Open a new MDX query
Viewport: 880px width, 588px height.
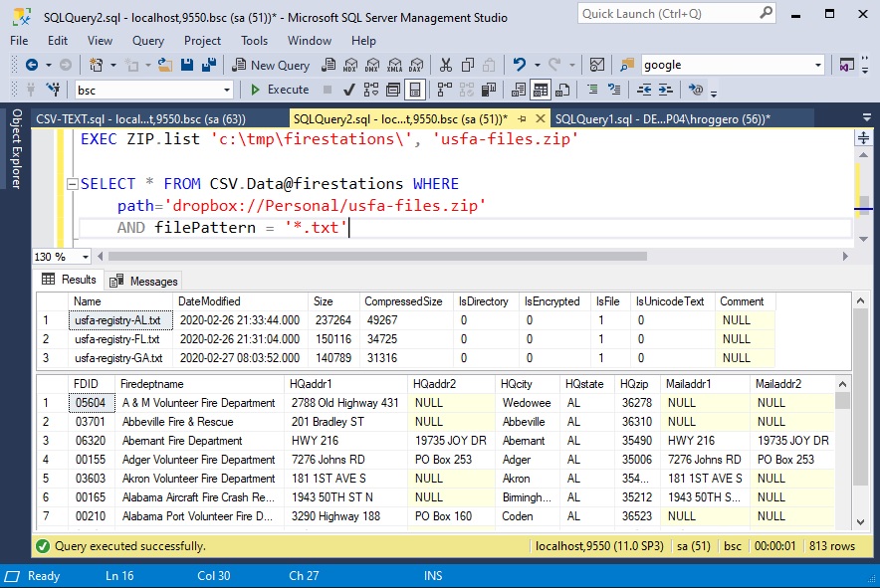[350, 65]
